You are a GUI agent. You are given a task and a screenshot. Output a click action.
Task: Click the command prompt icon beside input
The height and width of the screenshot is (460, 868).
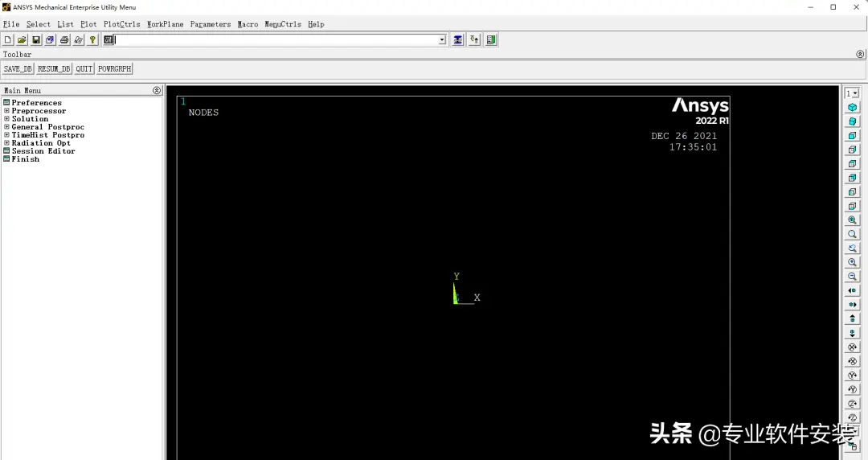pos(108,40)
